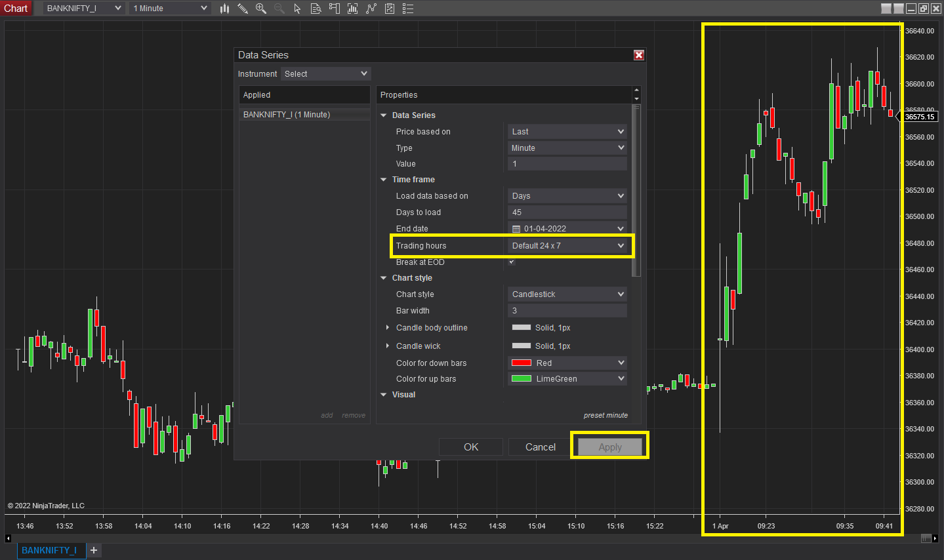Open the LimeGreen color dropdown for up bars
Screen dimensions: 944x560
[567, 379]
